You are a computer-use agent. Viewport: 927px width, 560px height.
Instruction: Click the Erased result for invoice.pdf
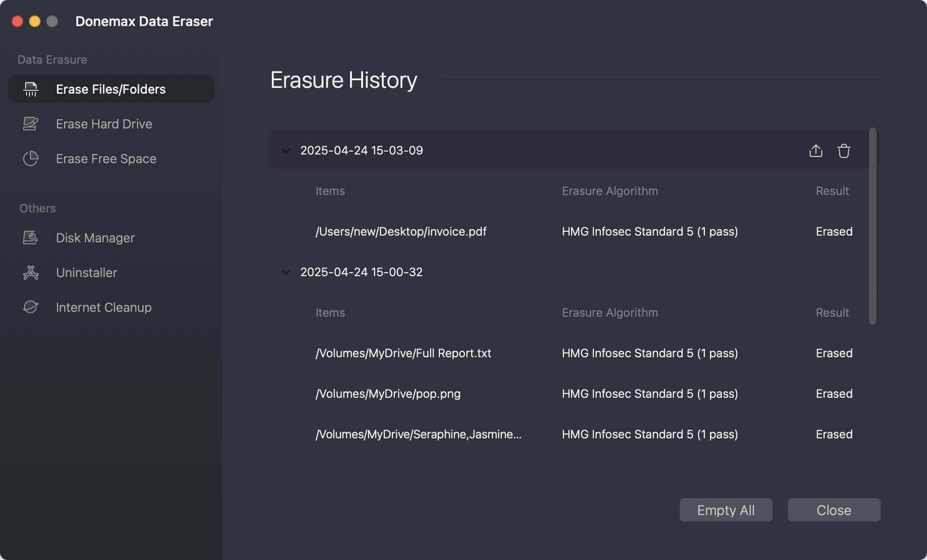[x=834, y=232]
